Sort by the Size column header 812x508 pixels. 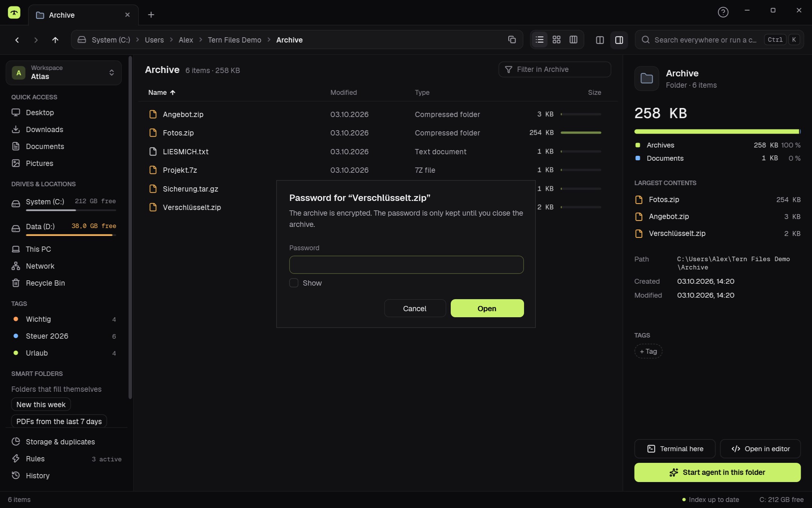(x=594, y=92)
